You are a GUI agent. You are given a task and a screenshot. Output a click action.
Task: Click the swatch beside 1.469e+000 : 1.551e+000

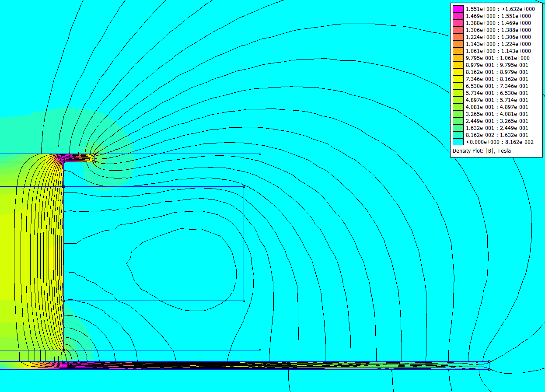[x=458, y=16]
